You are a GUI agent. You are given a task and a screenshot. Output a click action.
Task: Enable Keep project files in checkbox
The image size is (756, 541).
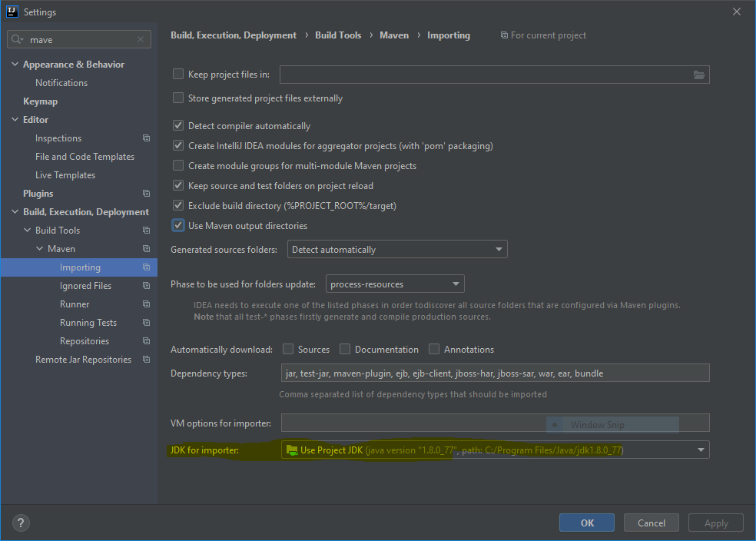(178, 74)
